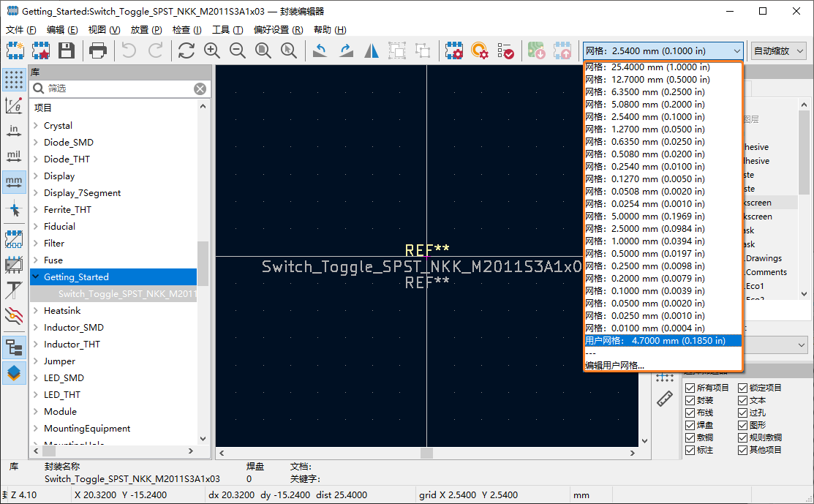
Task: Click the sketch text mode icon
Action: point(14,290)
